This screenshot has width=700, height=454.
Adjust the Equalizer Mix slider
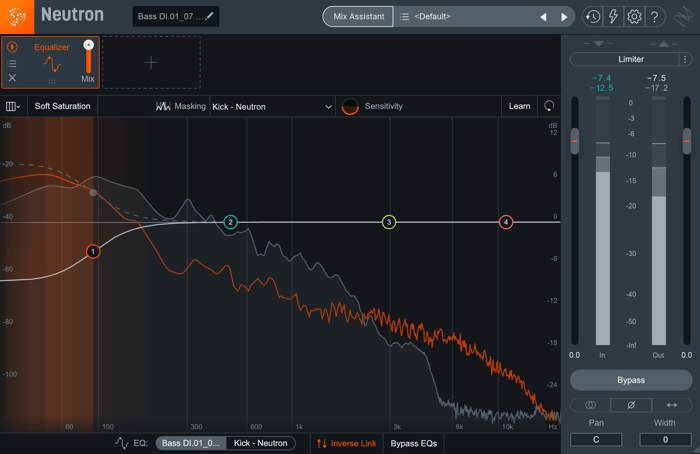pyautogui.click(x=88, y=56)
